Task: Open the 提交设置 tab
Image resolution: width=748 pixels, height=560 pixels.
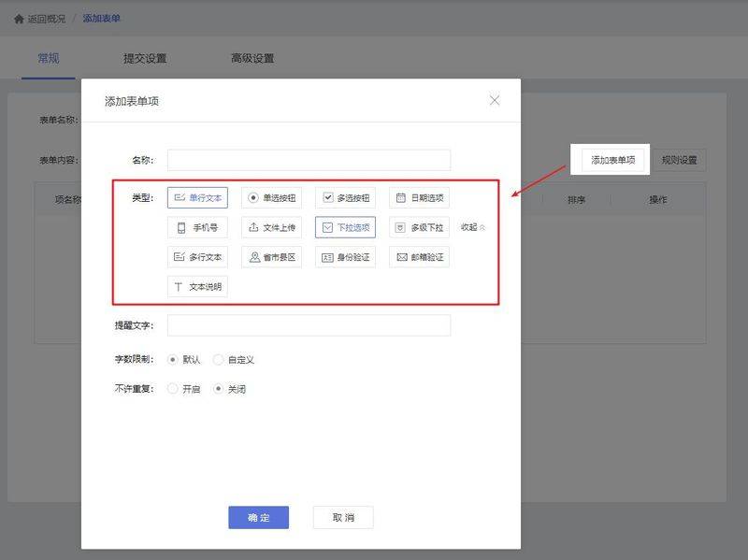Action: tap(145, 58)
